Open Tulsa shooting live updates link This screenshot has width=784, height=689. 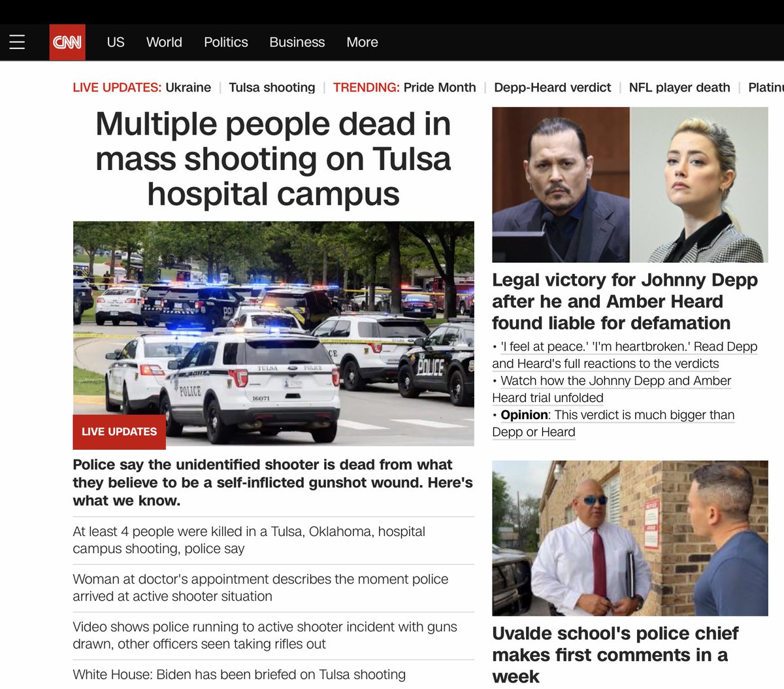point(272,88)
